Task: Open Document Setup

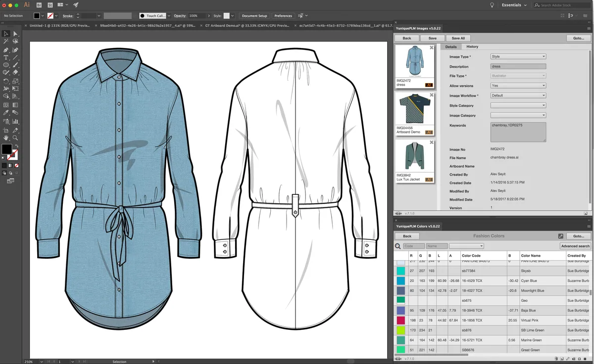Action: (x=254, y=16)
